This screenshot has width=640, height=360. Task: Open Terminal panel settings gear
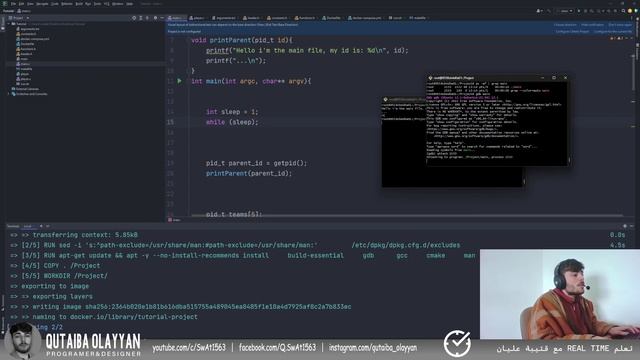(625, 226)
